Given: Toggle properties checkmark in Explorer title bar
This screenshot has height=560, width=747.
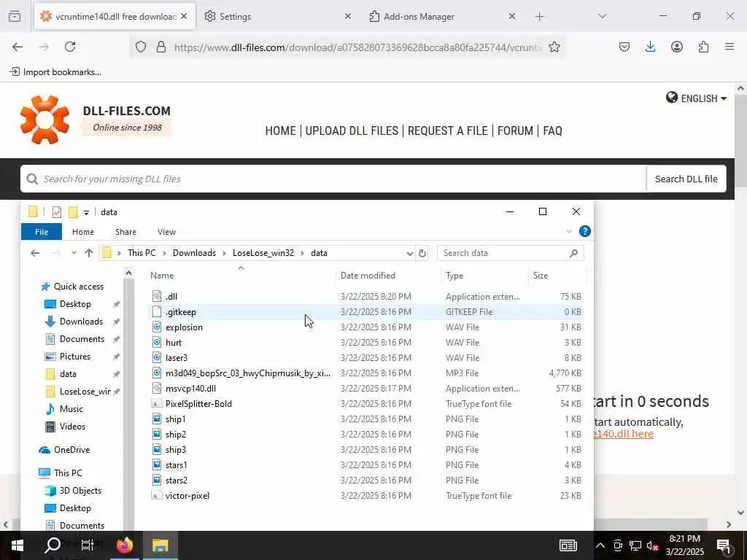Looking at the screenshot, I should click(x=57, y=212).
